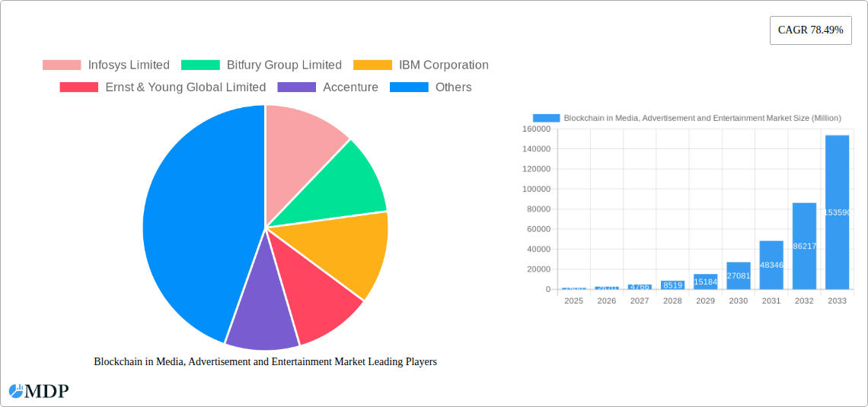Viewport: 868px width, 407px height.
Task: Toggle the IBM Corporation legend label
Action: tap(444, 65)
